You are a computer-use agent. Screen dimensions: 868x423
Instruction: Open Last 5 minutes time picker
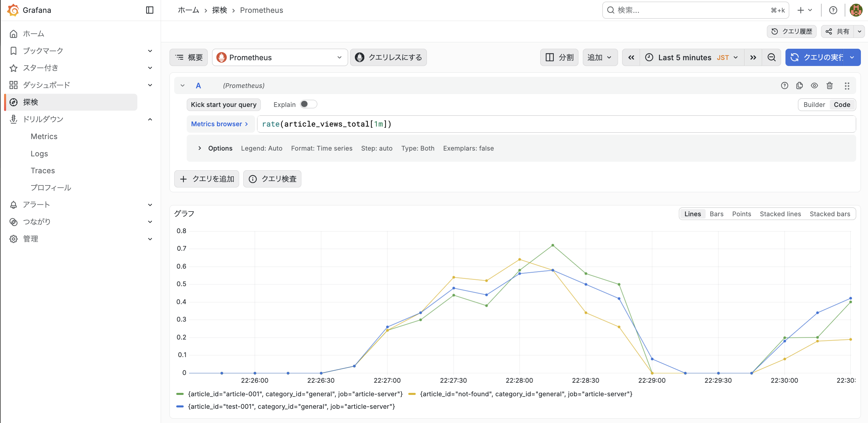691,58
